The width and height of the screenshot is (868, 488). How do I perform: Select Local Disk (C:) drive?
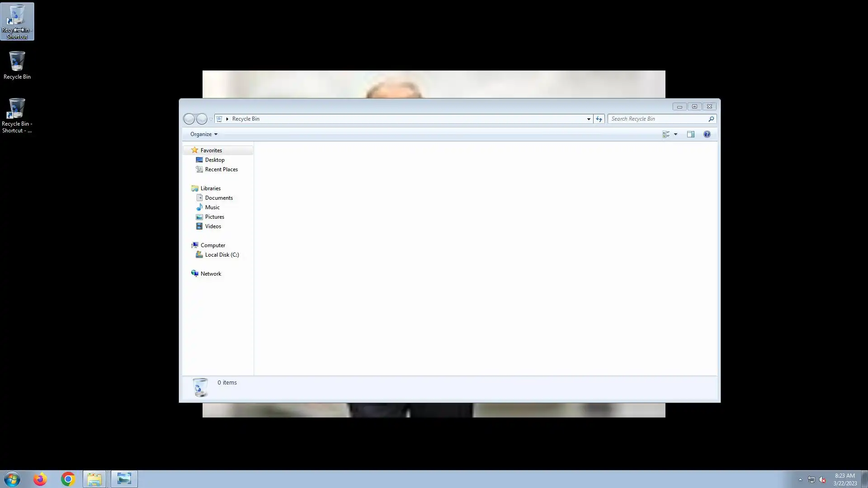coord(222,255)
